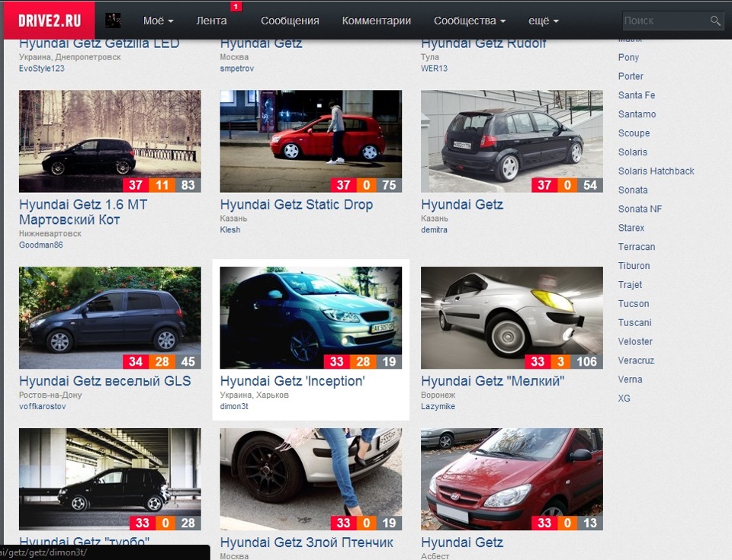The width and height of the screenshot is (732, 560).
Task: Click rating counters 33 3 106
Action: click(564, 361)
